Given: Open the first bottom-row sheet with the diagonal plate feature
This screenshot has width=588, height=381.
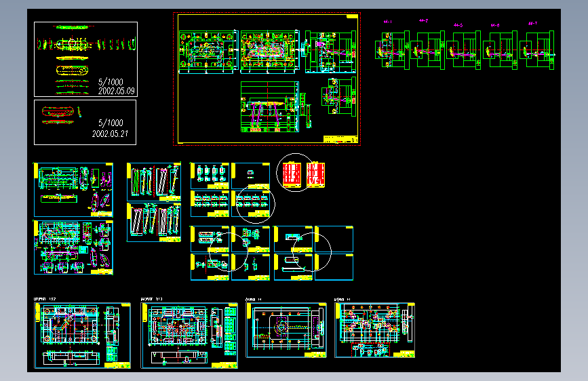Looking at the screenshot, I should coord(83,336).
